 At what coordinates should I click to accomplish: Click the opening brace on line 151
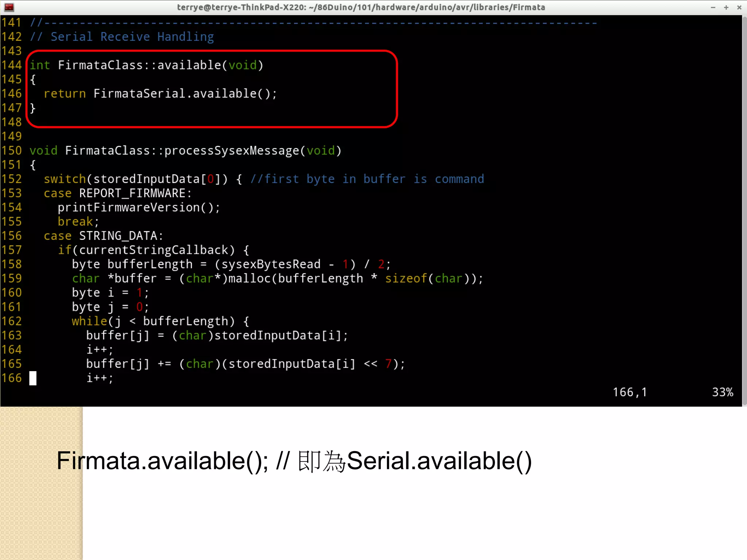pyautogui.click(x=33, y=165)
